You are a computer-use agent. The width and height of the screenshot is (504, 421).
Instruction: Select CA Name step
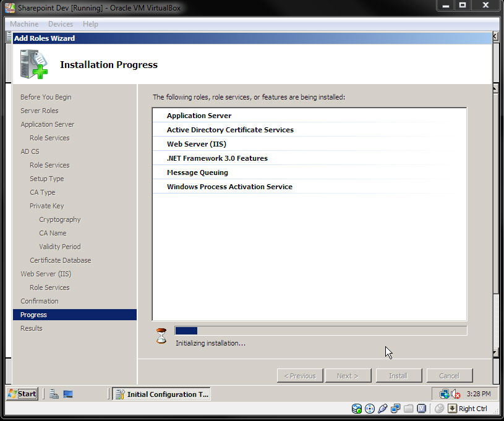pyautogui.click(x=53, y=233)
